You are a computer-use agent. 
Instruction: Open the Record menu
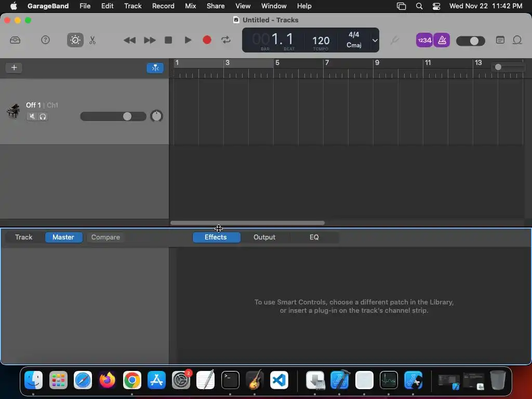pos(163,6)
